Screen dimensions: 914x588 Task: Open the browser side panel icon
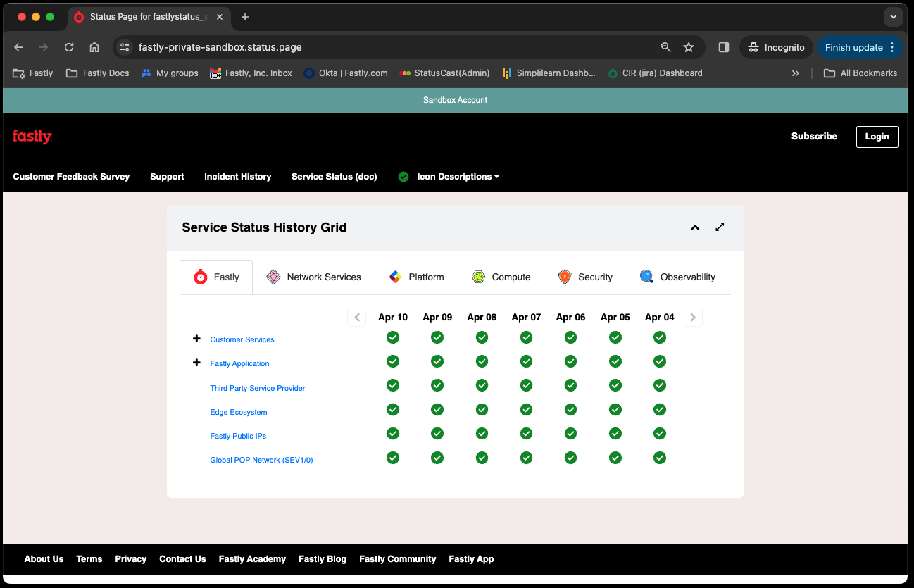pyautogui.click(x=723, y=47)
